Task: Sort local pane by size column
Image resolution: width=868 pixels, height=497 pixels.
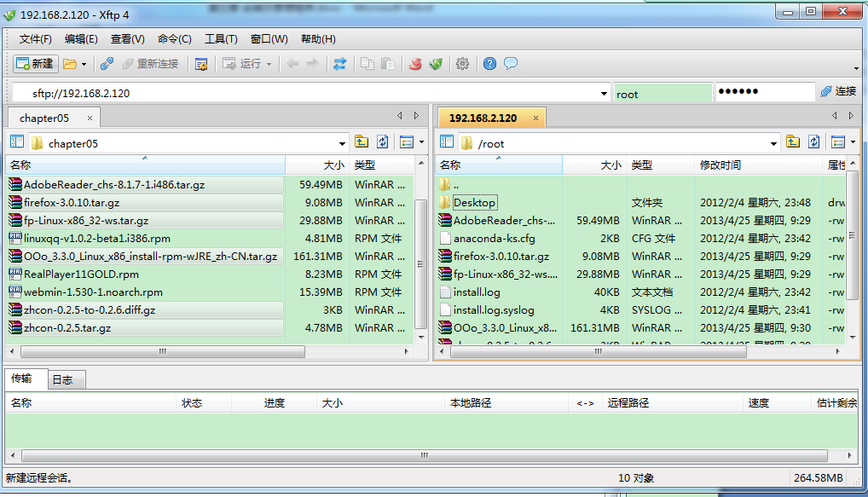Action: 316,165
